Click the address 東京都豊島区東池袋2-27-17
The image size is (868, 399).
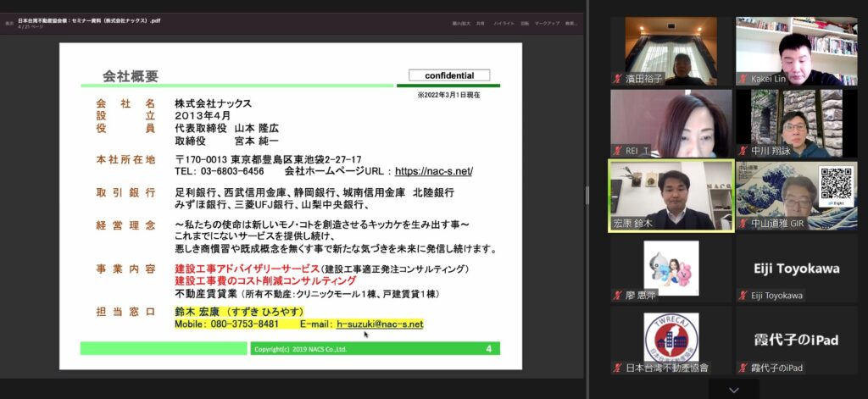[x=296, y=159]
